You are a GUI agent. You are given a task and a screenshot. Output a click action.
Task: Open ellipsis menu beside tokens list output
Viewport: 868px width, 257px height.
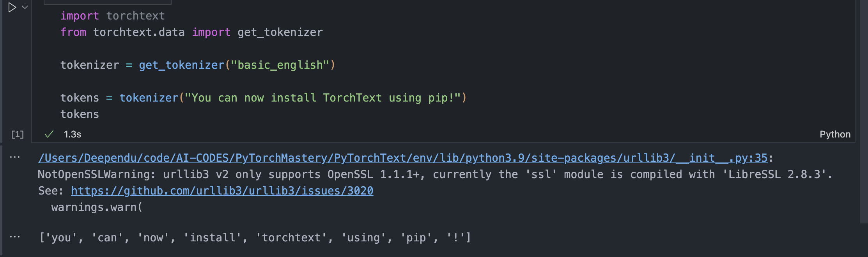[15, 237]
